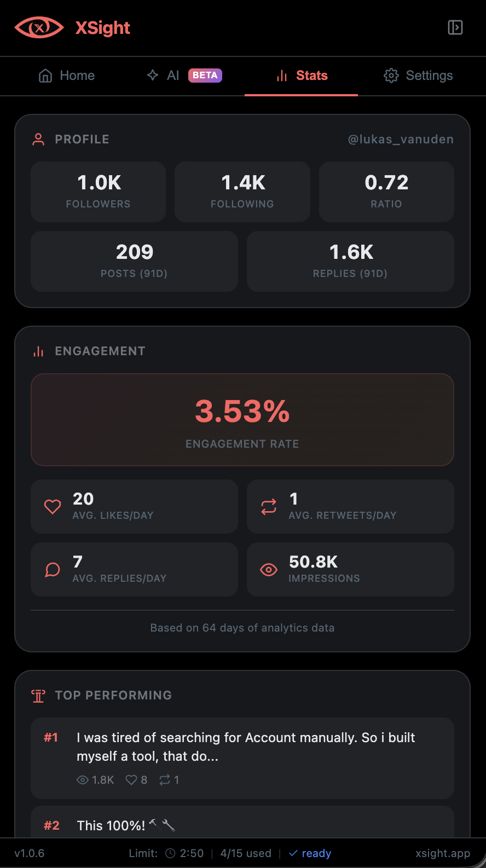
Task: Click the profile person icon
Action: tap(37, 139)
